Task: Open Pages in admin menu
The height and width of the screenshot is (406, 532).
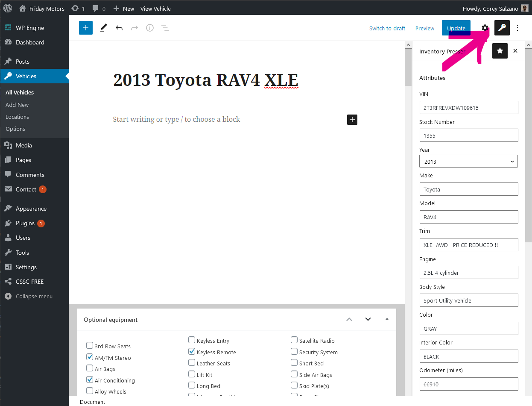Action: 34,160
